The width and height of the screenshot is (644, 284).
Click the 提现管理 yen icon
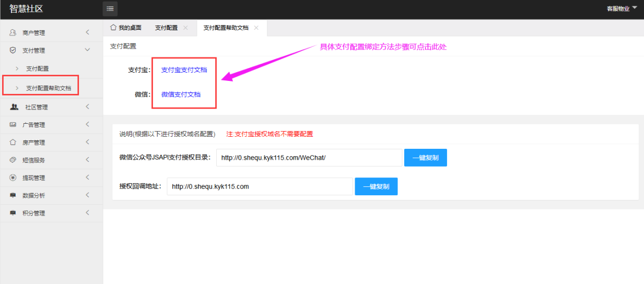click(x=13, y=177)
